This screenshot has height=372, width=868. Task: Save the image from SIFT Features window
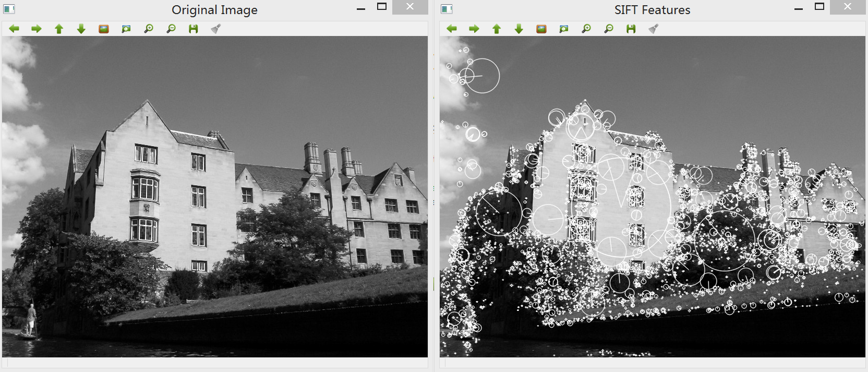(631, 29)
